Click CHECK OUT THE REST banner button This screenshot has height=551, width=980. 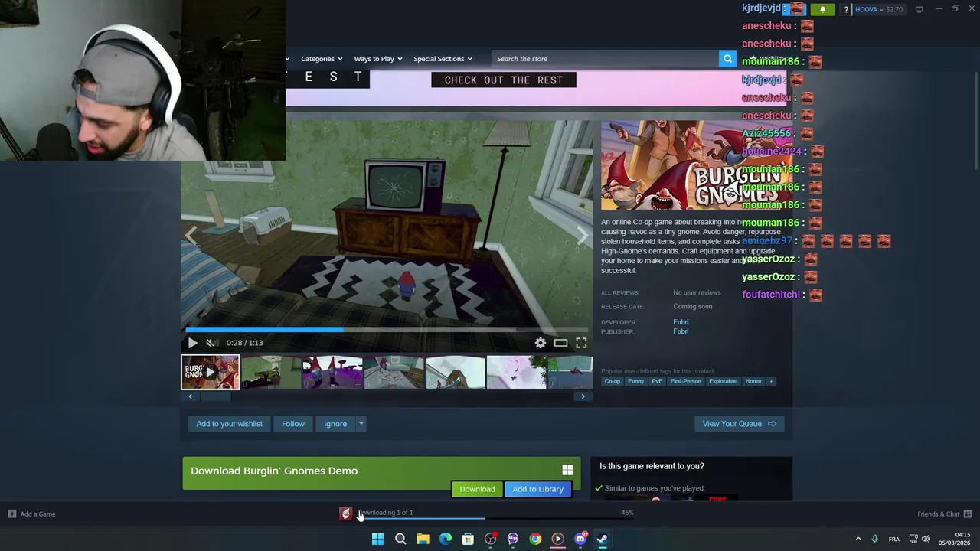click(x=504, y=80)
